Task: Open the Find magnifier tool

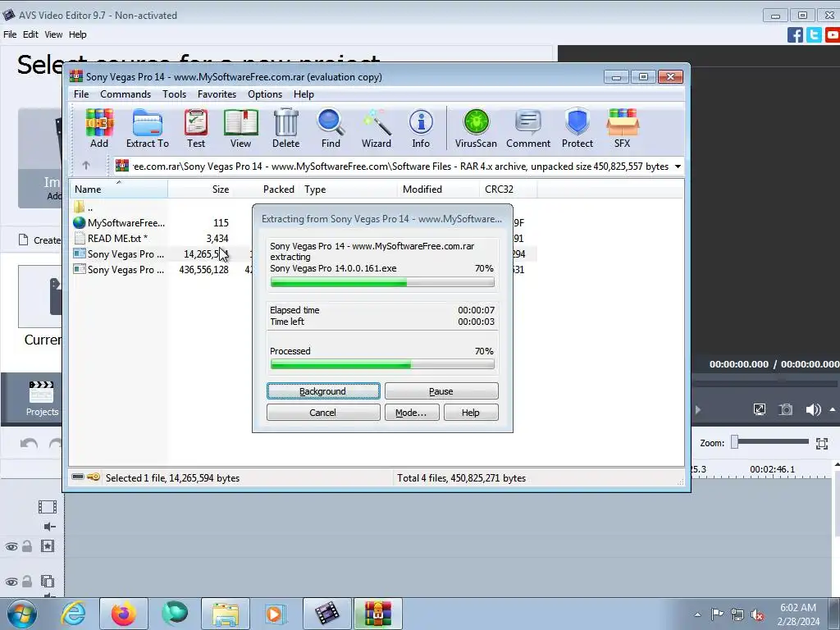Action: tap(331, 129)
